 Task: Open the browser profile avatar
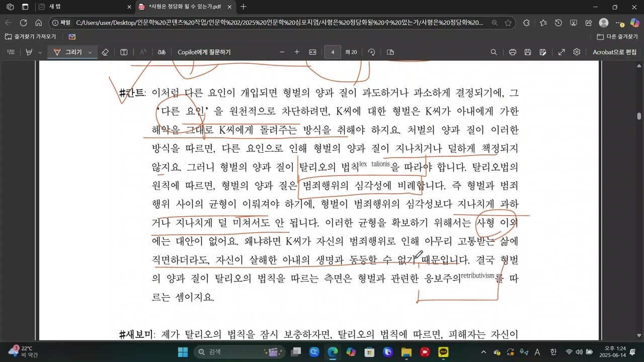[x=604, y=23]
